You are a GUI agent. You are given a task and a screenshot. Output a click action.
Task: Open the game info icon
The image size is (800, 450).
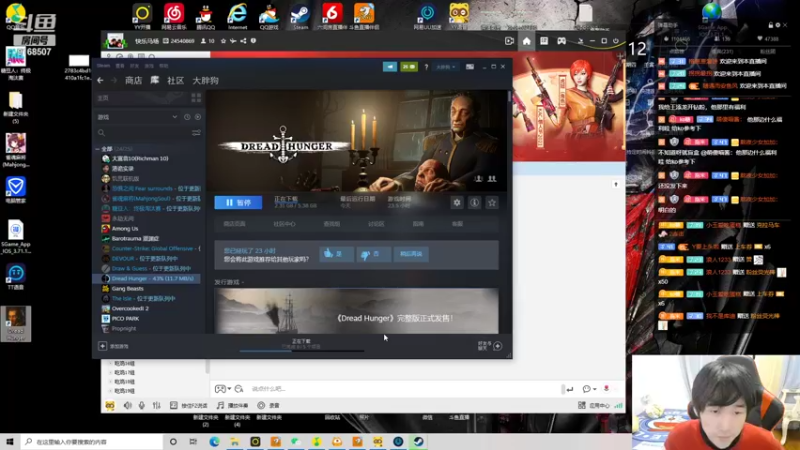[x=474, y=203]
